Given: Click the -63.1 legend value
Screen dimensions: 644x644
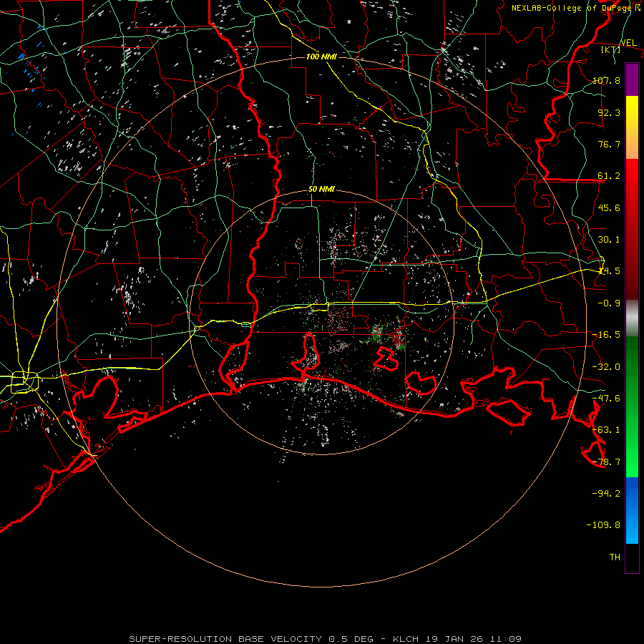Looking at the screenshot, I should point(606,430).
